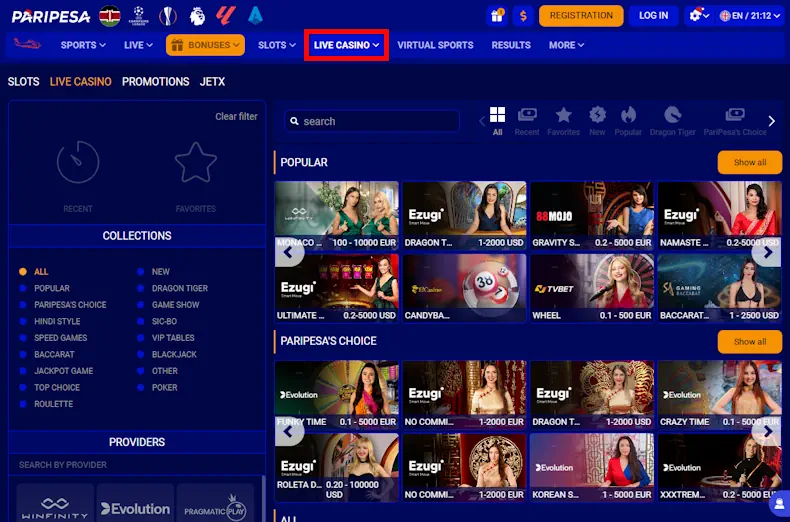Open VIRTUAL SPORTS in the navbar

coord(435,45)
